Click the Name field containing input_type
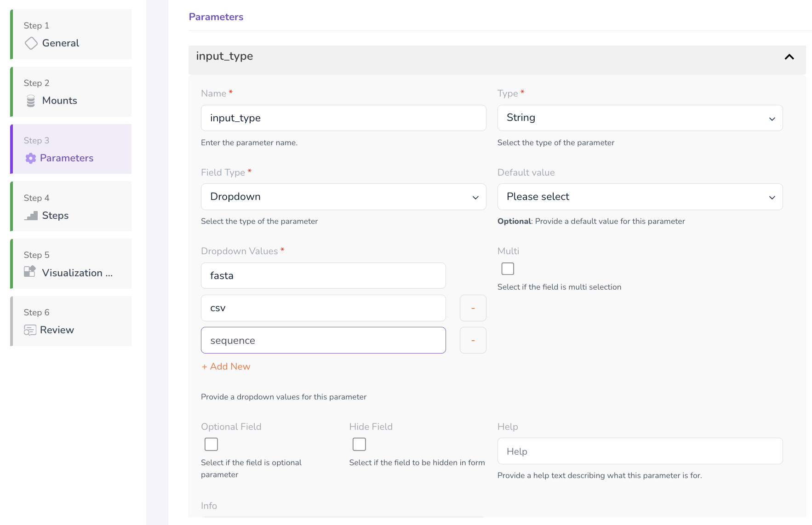This screenshot has width=812, height=525. point(343,118)
